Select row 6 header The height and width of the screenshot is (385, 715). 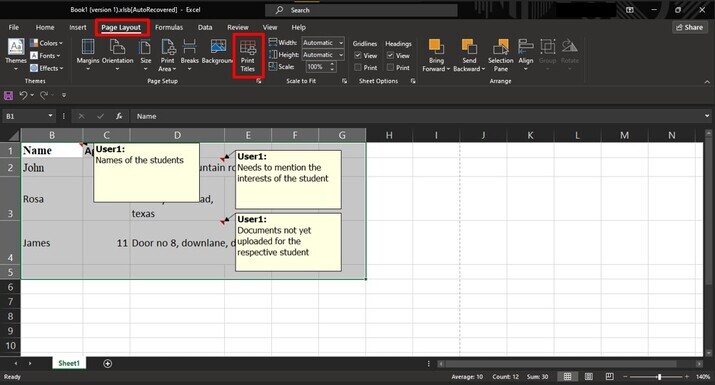10,287
